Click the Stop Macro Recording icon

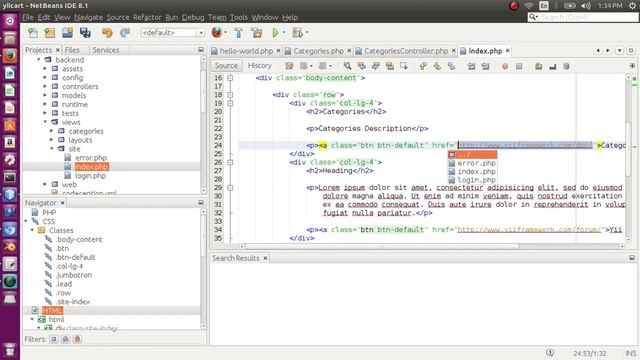click(519, 66)
